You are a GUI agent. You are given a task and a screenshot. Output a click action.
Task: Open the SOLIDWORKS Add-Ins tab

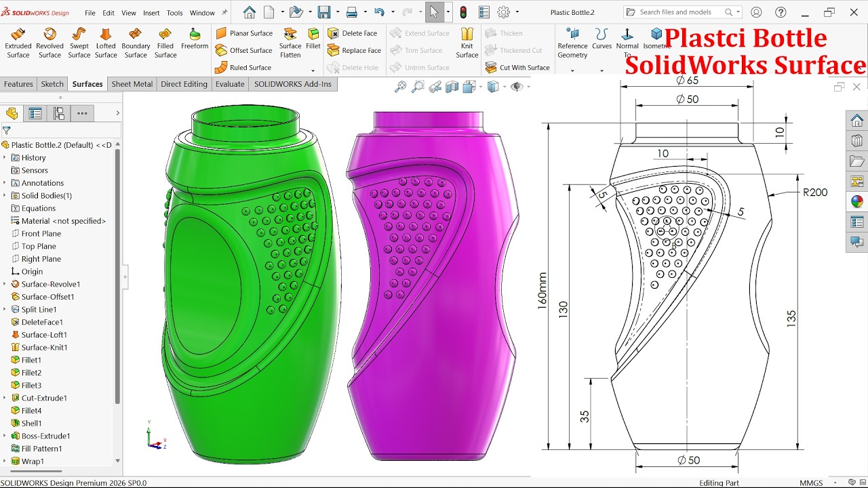click(293, 84)
